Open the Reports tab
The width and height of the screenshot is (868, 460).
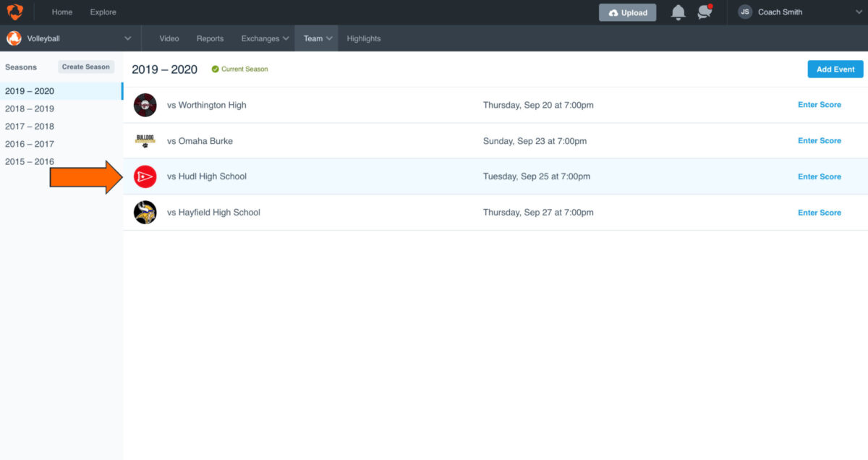point(210,38)
